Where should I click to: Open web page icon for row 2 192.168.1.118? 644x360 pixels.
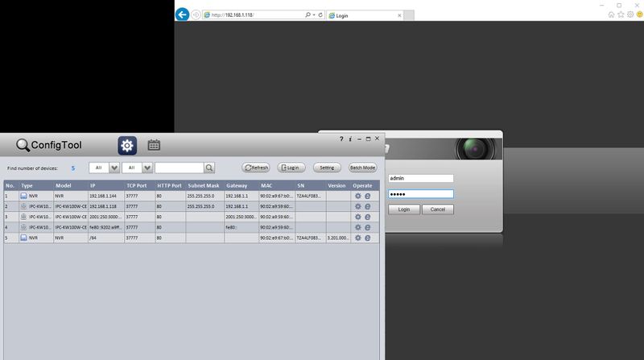pyautogui.click(x=368, y=206)
